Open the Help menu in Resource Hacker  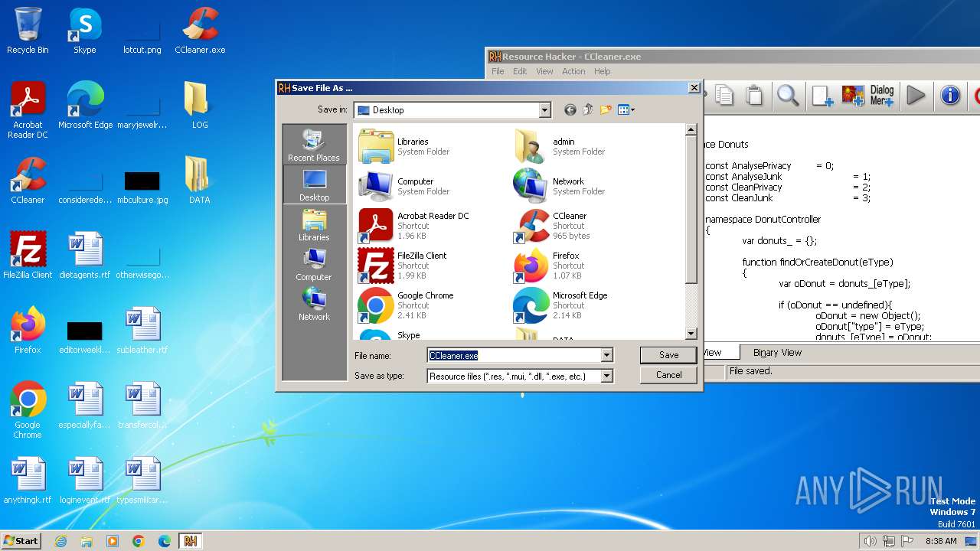(x=603, y=71)
